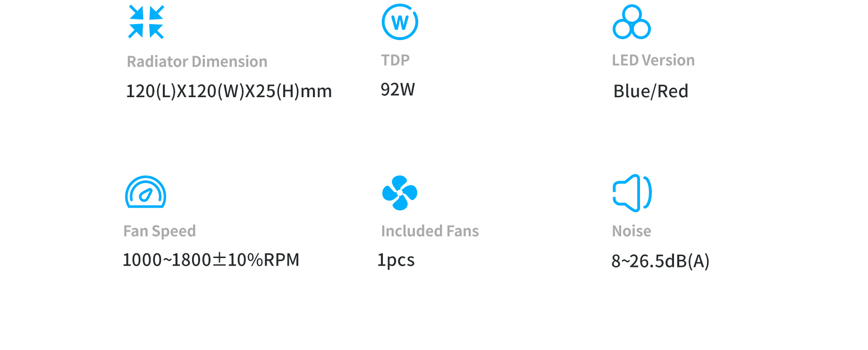
Task: Click the fan blades icon
Action: pos(400,193)
